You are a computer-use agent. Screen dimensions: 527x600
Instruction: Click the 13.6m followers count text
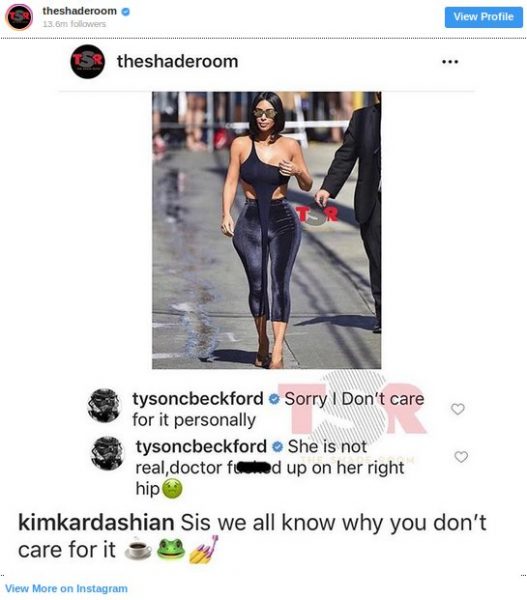[74, 24]
